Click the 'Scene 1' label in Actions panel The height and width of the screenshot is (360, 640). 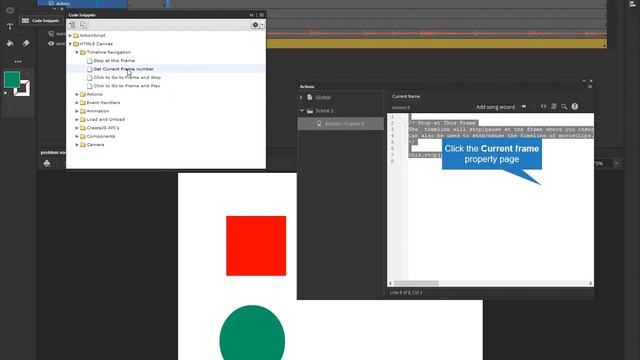pos(324,111)
